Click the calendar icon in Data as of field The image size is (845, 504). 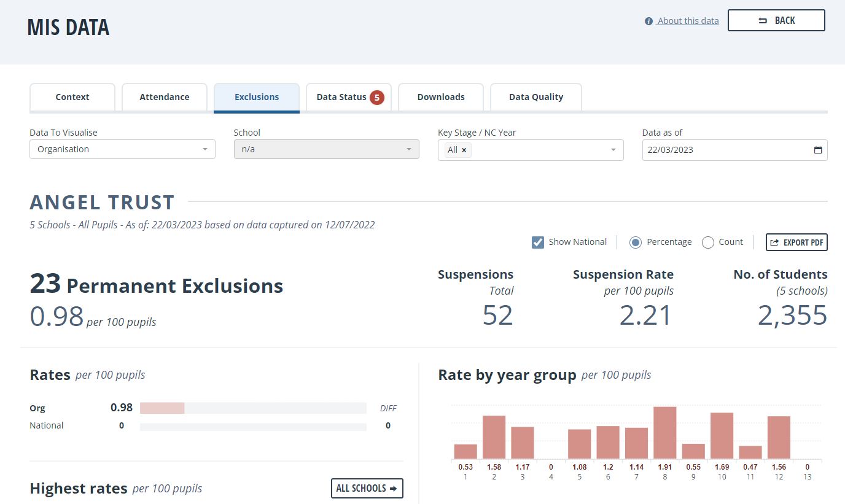click(817, 150)
